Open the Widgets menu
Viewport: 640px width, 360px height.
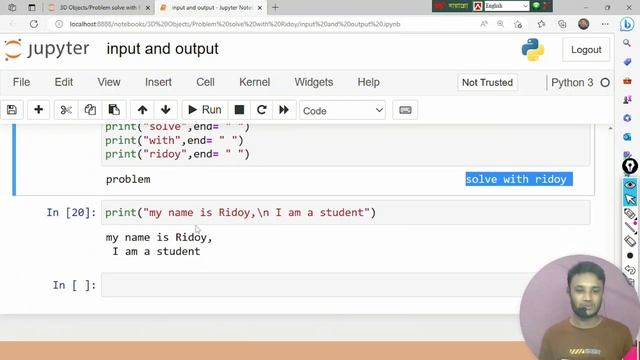(313, 82)
